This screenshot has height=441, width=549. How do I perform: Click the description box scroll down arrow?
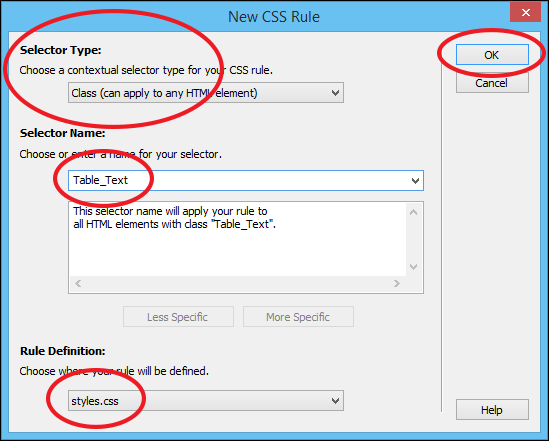coord(414,267)
